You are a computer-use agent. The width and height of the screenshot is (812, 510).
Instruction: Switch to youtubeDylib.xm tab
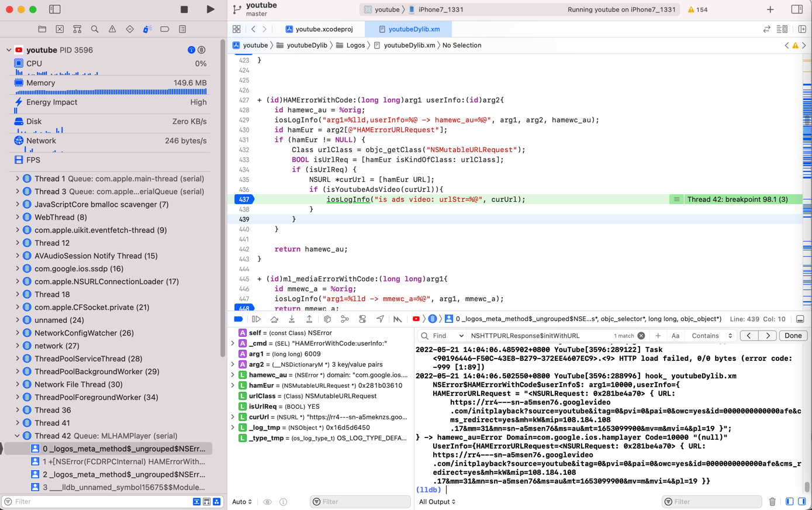pos(409,29)
